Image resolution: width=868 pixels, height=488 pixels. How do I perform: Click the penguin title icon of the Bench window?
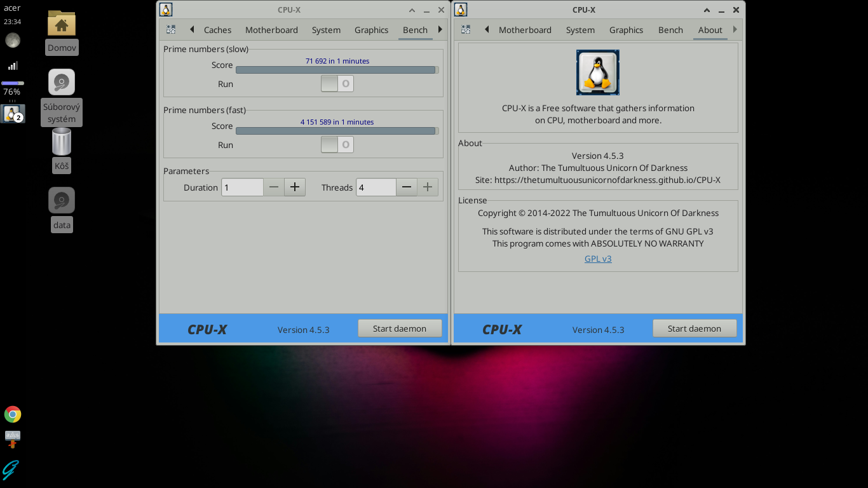click(x=166, y=10)
